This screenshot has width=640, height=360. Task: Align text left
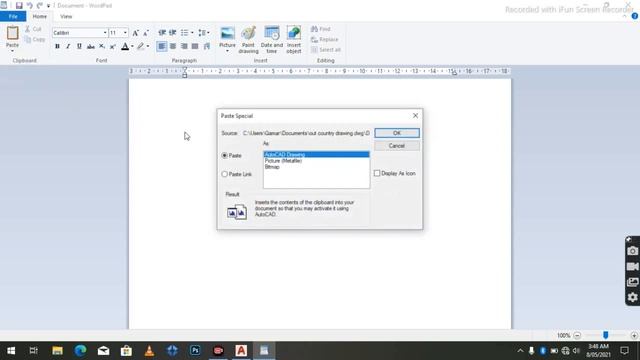[162, 47]
